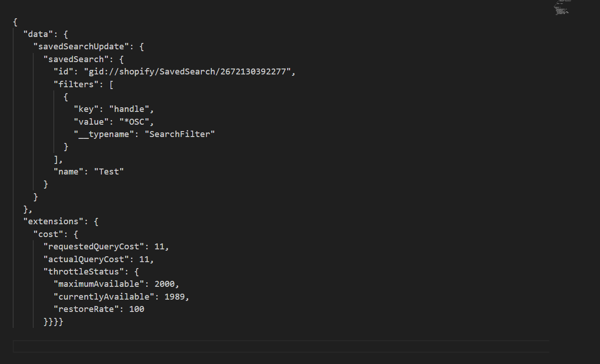Click the "restoreRate" key
This screenshot has height=364, width=600.
(86, 309)
